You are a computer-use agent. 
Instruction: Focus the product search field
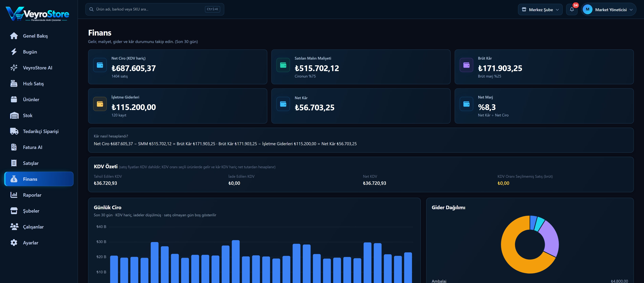click(155, 9)
